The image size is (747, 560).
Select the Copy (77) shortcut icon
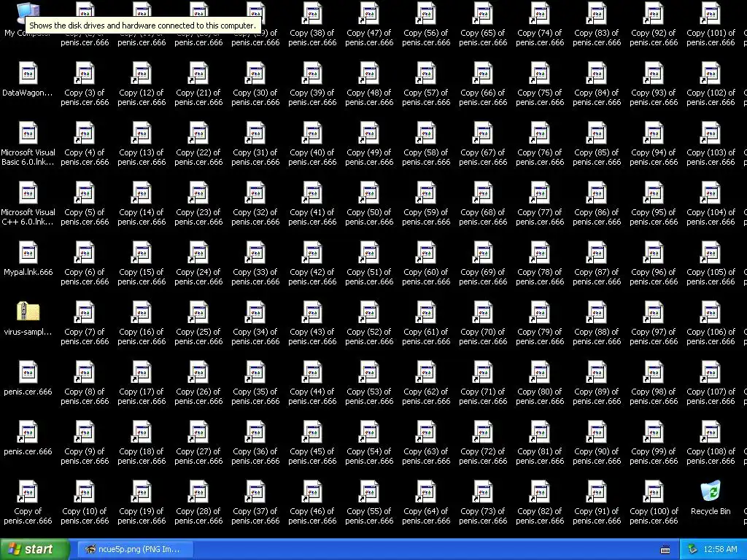pyautogui.click(x=540, y=193)
